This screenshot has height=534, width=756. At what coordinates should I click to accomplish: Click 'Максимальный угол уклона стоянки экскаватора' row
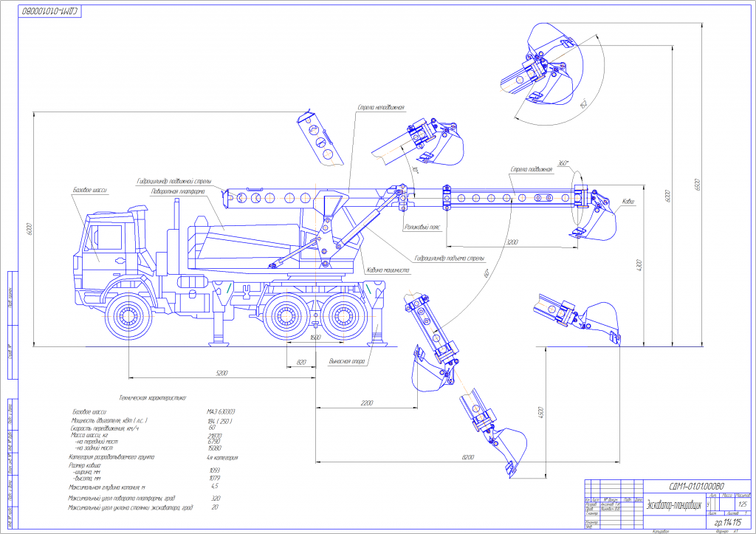130,507
